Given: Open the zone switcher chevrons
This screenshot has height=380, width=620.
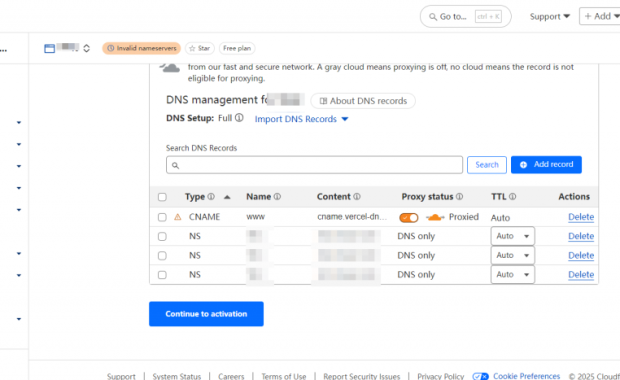Looking at the screenshot, I should 87,48.
